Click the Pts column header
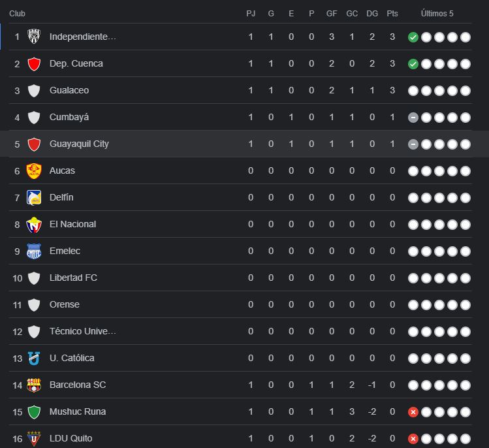Screen dimensions: 489x448 pyautogui.click(x=392, y=14)
